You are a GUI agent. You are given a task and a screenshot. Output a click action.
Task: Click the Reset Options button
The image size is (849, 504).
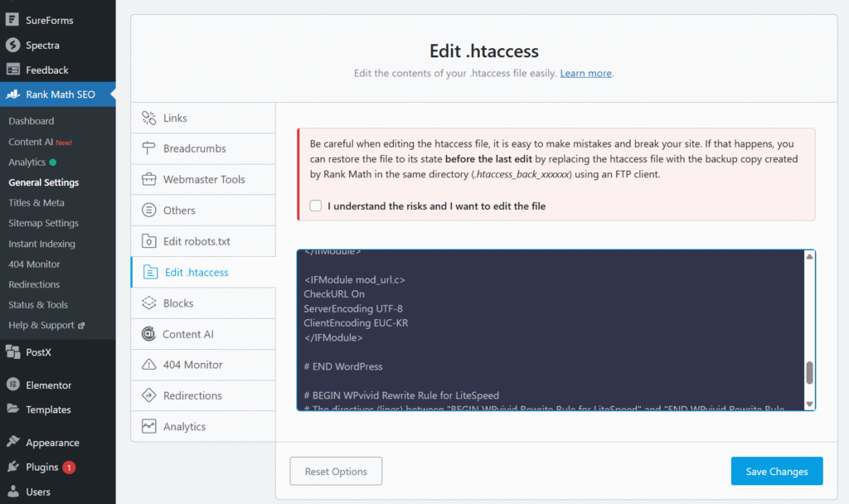pyautogui.click(x=336, y=471)
